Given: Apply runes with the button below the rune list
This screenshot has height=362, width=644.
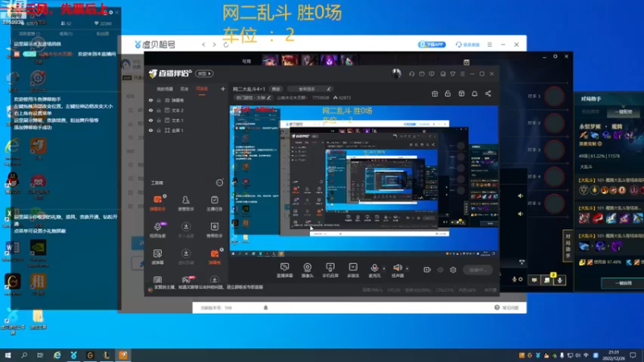Looking at the screenshot, I should (x=623, y=283).
